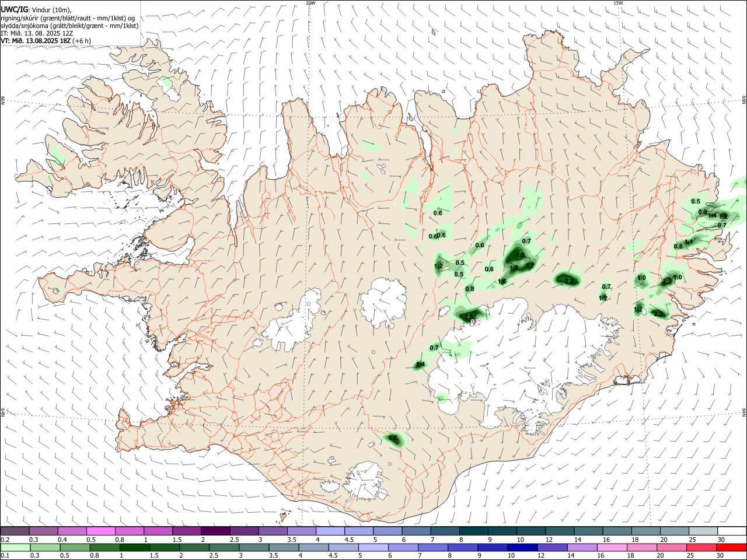Click the bold 'UWC/IG' title text

14,9
